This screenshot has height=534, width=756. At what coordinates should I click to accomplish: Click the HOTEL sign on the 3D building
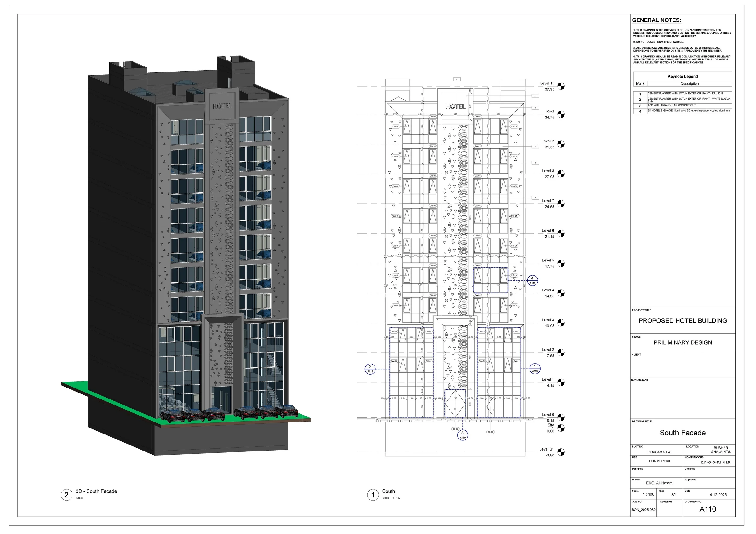point(221,106)
